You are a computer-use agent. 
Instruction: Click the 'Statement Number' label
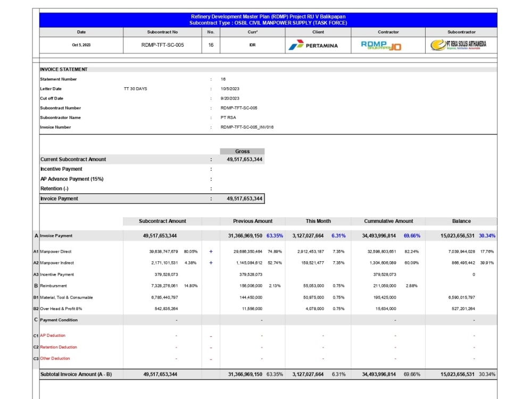(59, 79)
